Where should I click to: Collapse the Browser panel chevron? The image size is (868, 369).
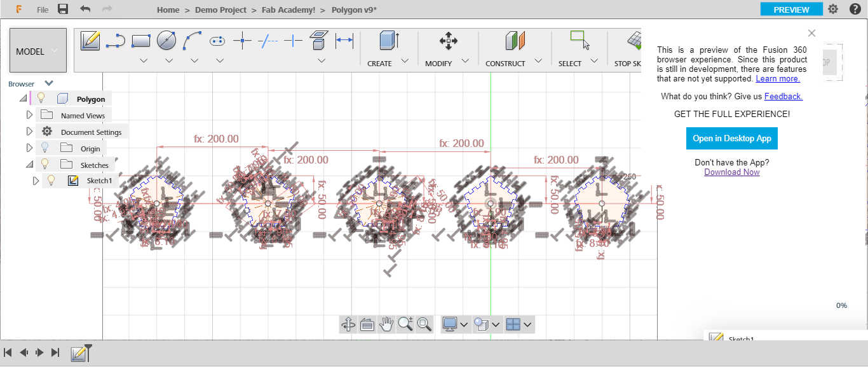49,83
